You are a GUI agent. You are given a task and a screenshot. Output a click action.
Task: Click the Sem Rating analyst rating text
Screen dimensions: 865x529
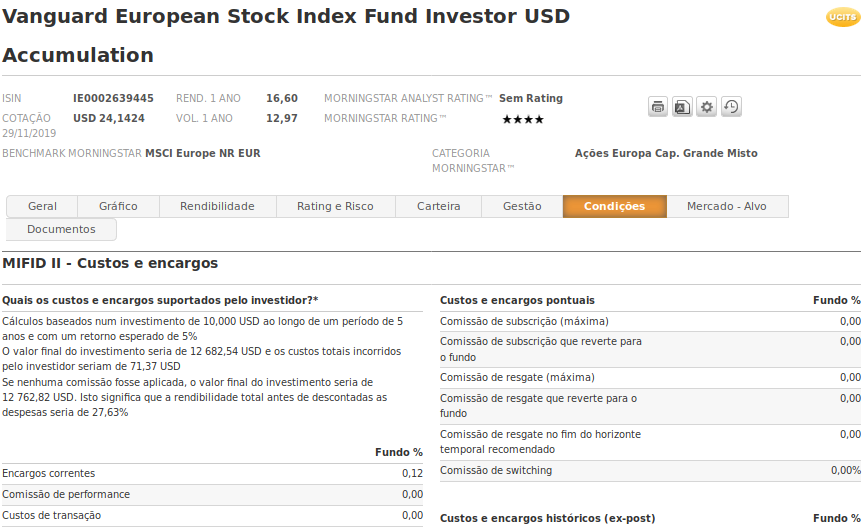[x=531, y=99]
